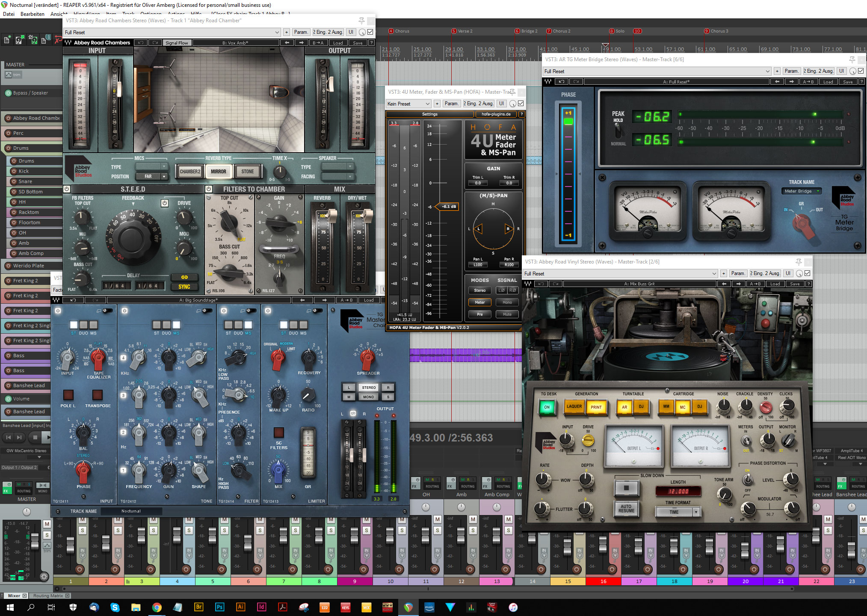Viewport: 867px width, 616px height.
Task: Open Google Chrome from the taskbar
Action: [157, 607]
